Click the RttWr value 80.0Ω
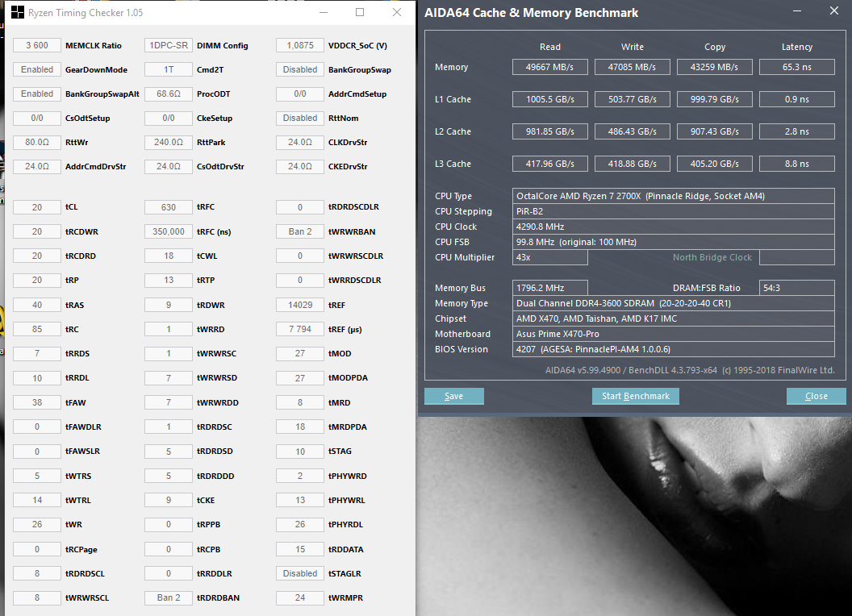 click(37, 142)
